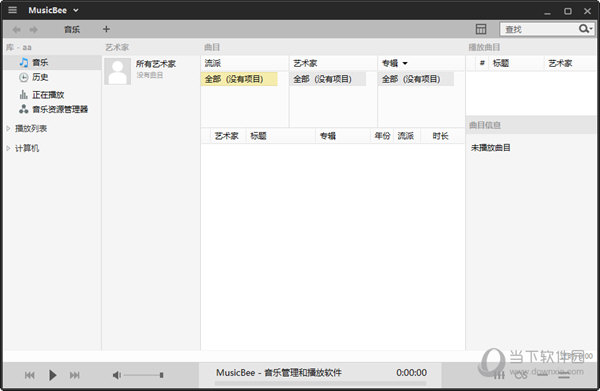
Task: Click the 艺术家 filter column header next to 流派
Action: point(333,63)
